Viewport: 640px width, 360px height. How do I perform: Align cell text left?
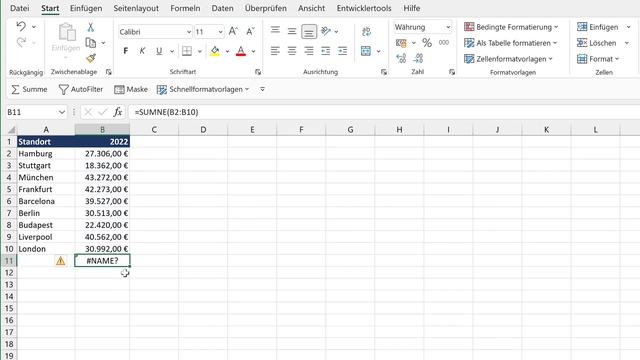[x=275, y=51]
